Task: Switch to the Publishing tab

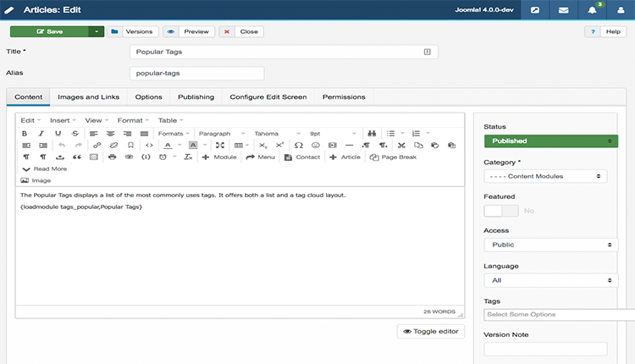Action: click(x=196, y=97)
